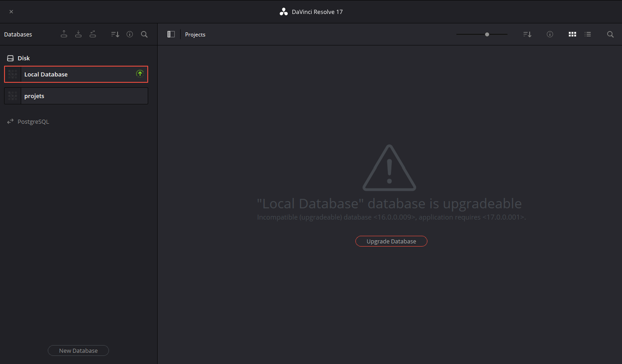Select the projets database
This screenshot has height=364, width=622.
(76, 96)
